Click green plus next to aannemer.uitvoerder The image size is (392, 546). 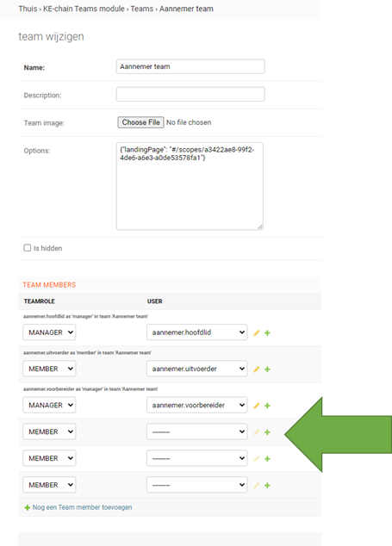(267, 369)
